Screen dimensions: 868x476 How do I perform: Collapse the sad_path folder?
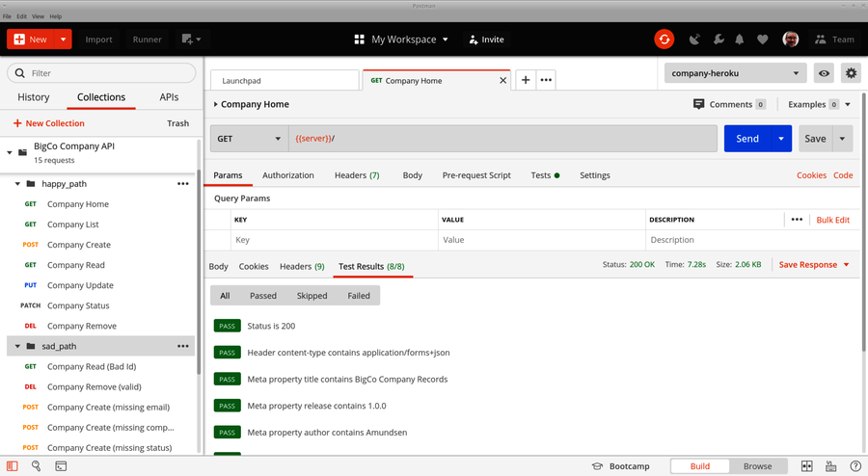(x=17, y=346)
